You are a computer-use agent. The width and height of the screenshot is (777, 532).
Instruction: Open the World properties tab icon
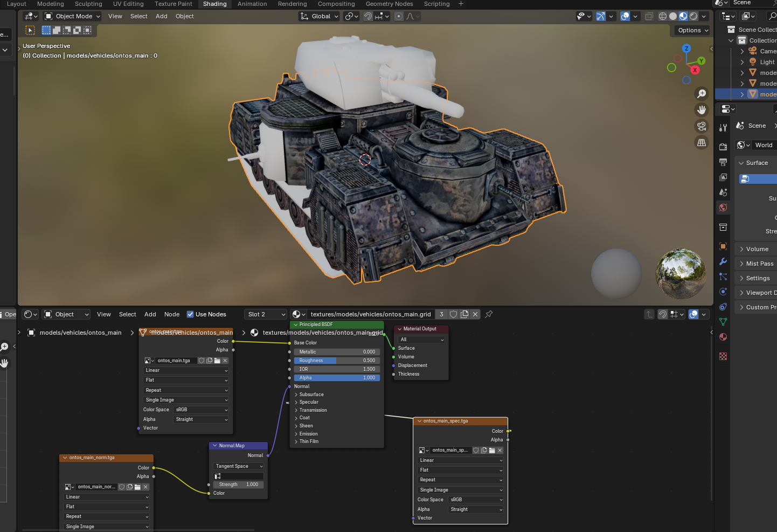pos(723,208)
